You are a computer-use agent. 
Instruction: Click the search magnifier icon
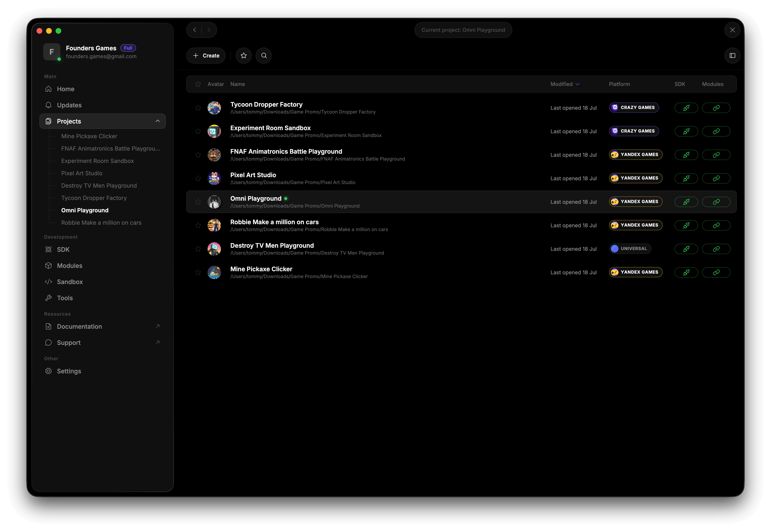pyautogui.click(x=264, y=56)
